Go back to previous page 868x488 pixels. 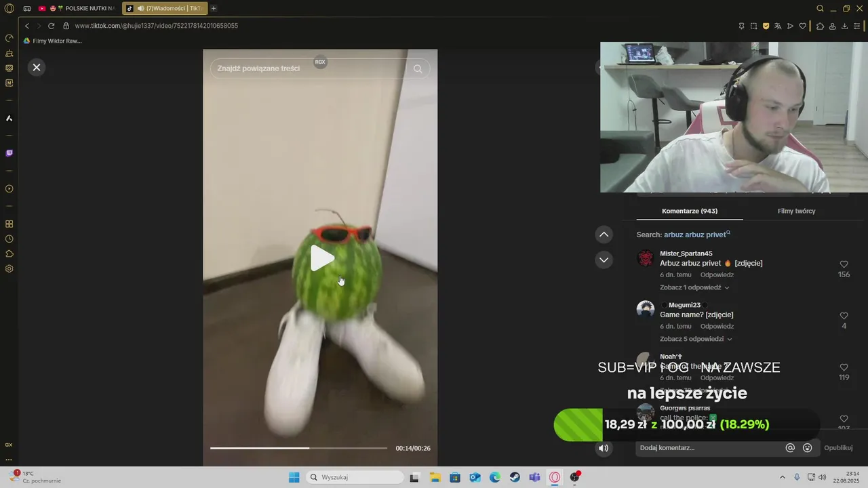(27, 26)
